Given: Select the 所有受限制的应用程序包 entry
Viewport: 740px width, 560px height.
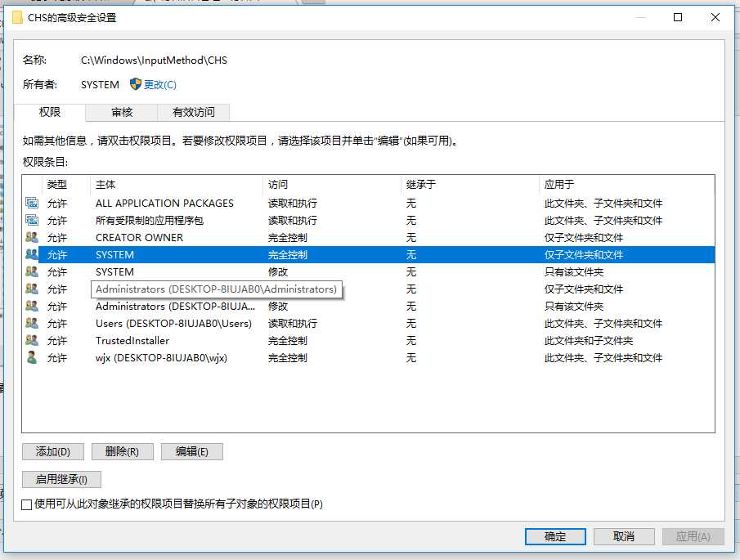Looking at the screenshot, I should point(368,220).
